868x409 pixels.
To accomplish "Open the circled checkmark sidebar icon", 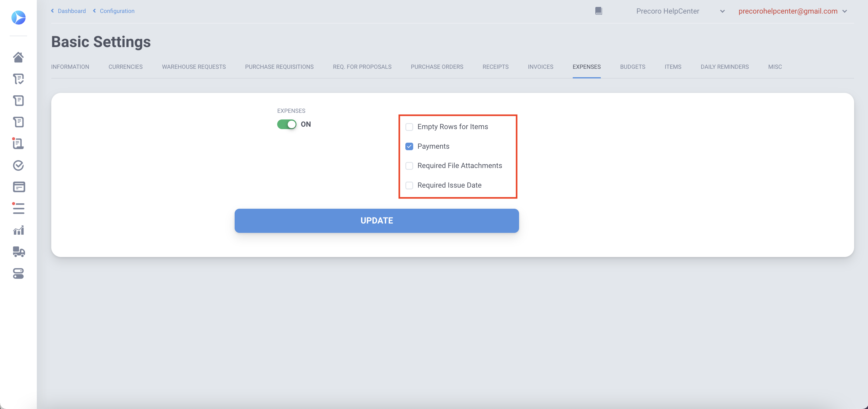I will coord(18,165).
